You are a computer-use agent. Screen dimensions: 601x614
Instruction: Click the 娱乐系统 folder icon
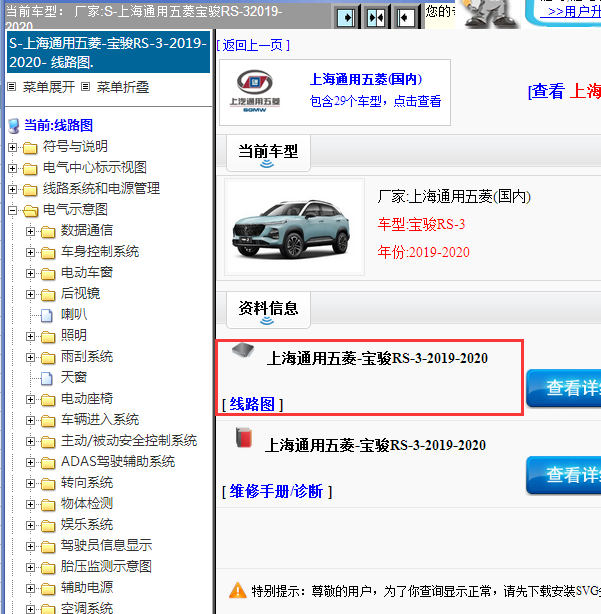[x=48, y=526]
